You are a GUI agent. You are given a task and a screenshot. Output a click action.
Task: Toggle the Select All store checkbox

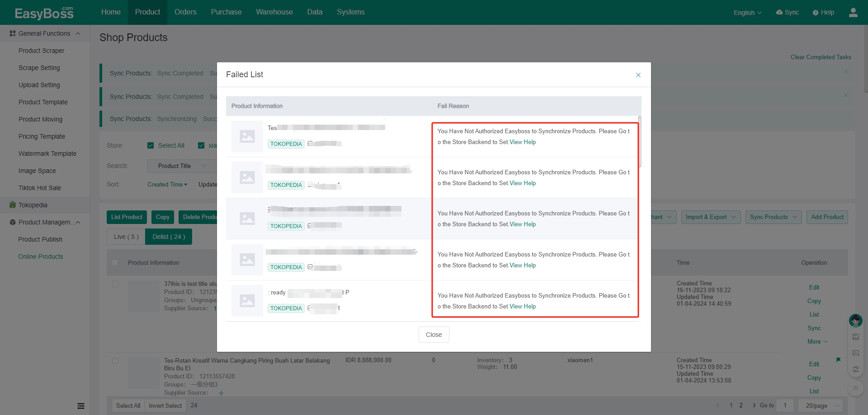[x=151, y=145]
